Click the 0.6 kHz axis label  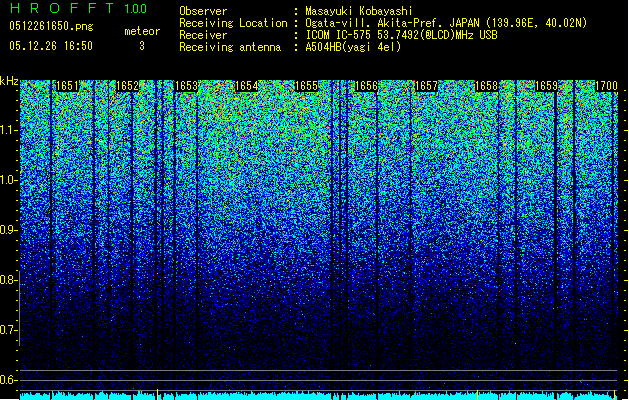point(9,380)
